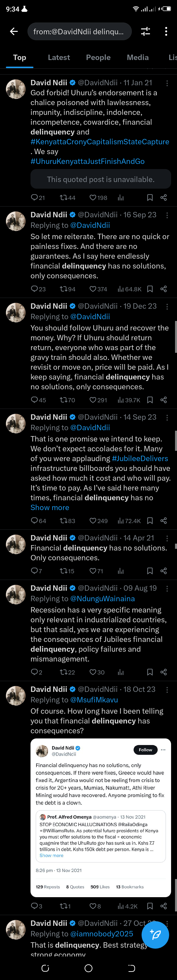Open the three-dot overflow menu in header

coord(166,32)
